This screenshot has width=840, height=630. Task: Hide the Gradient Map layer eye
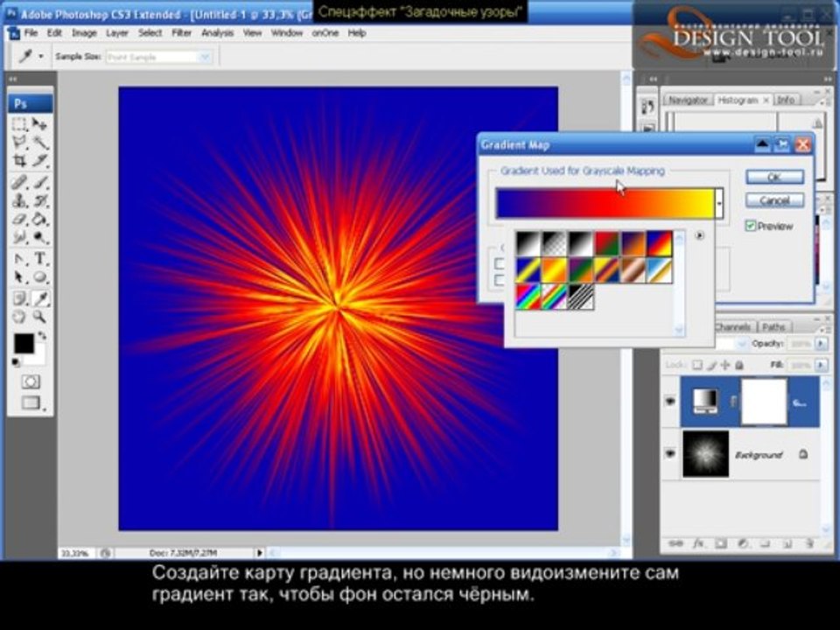click(670, 402)
